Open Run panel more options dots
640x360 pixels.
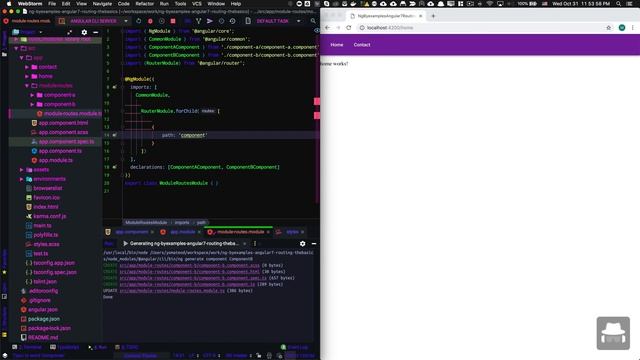tap(255, 244)
